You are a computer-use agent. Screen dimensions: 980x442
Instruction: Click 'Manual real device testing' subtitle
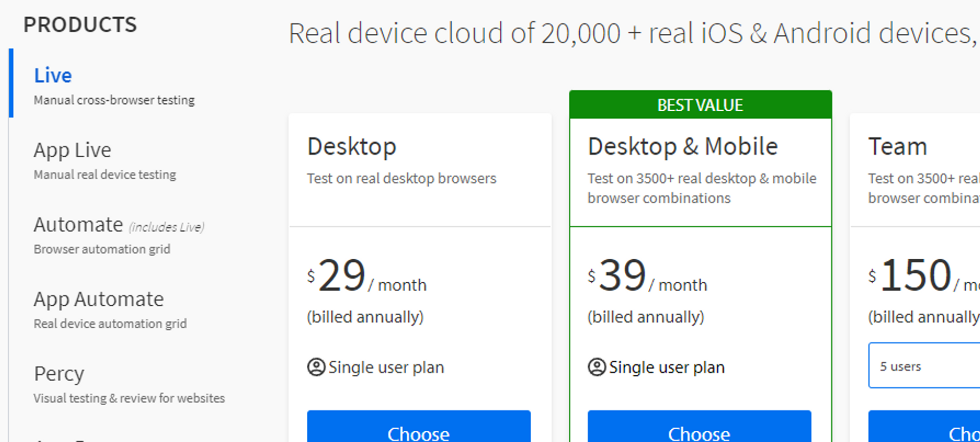(x=105, y=174)
